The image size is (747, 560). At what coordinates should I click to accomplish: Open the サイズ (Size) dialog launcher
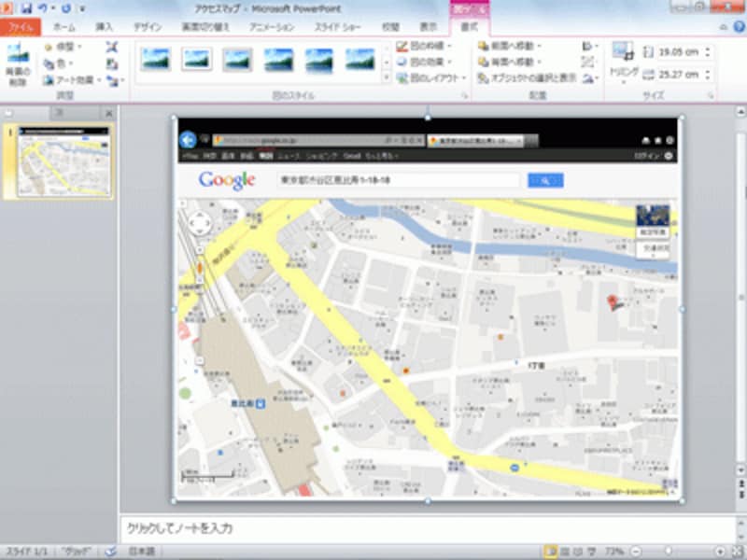tap(711, 96)
